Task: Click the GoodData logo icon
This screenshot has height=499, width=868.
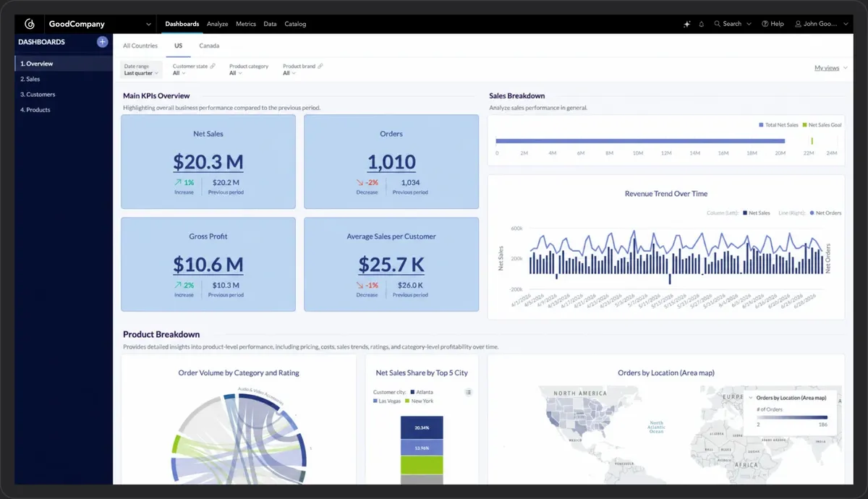Action: (x=30, y=24)
